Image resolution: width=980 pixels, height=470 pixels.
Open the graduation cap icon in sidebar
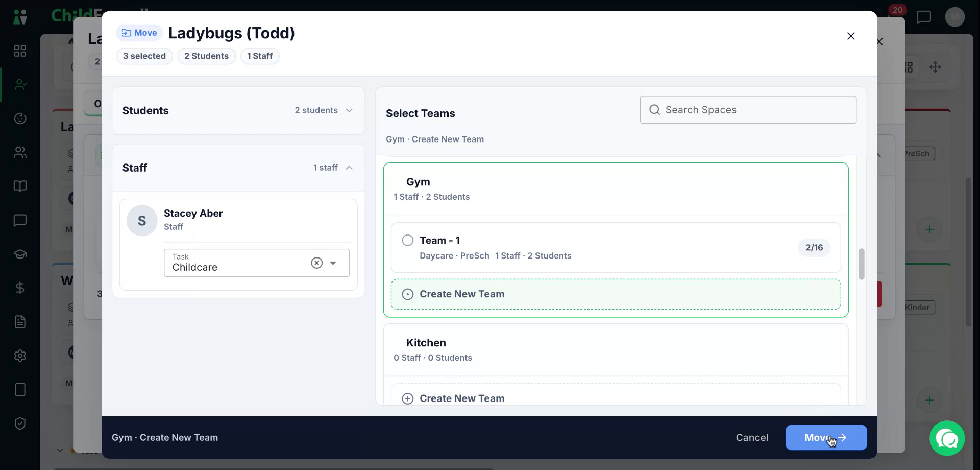(20, 254)
